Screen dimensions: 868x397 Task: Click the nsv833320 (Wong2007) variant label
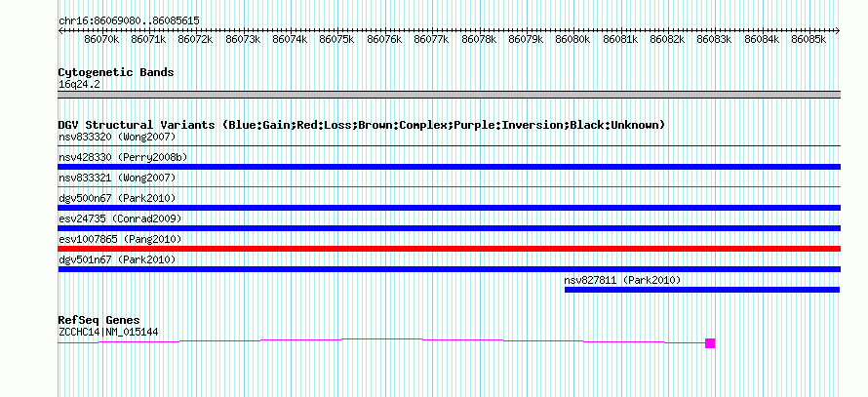117,137
